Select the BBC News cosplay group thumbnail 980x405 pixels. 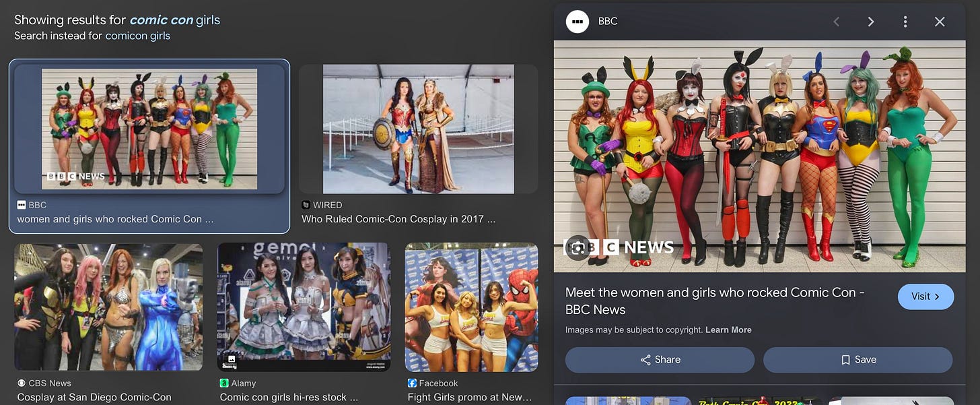149,128
